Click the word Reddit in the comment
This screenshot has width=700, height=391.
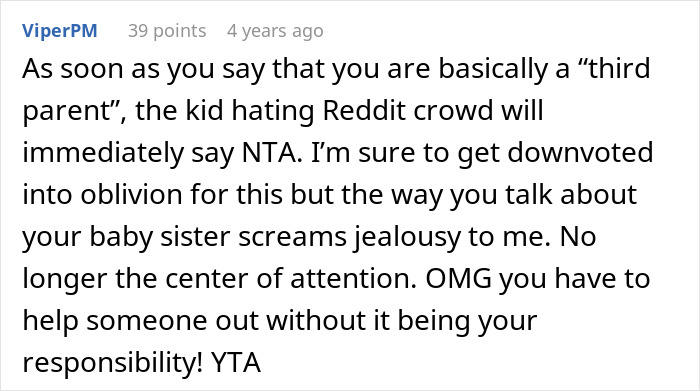pyautogui.click(x=364, y=110)
